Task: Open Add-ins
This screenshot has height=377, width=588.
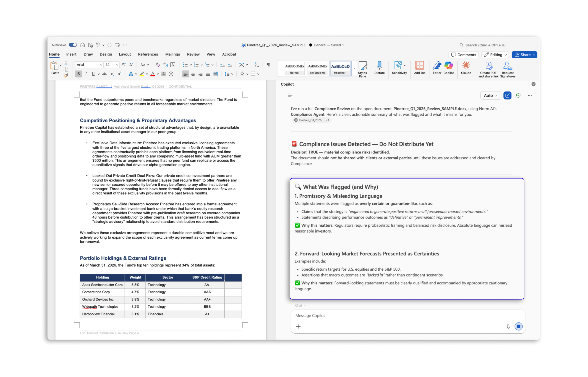Action: pos(420,68)
